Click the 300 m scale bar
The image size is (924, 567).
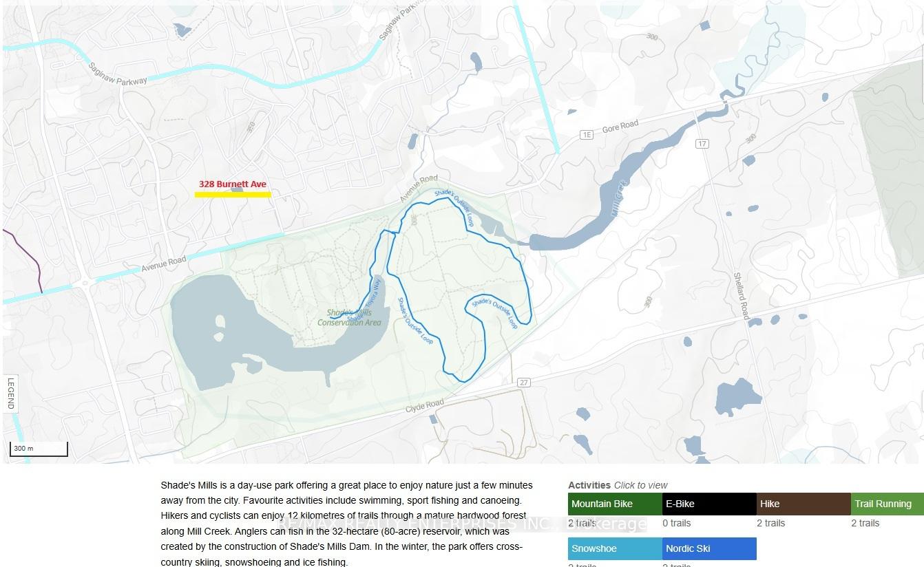point(39,449)
